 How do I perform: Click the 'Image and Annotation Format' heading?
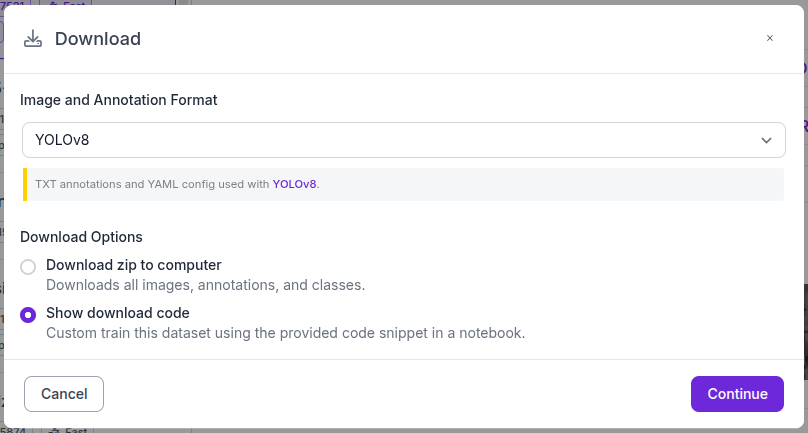(119, 99)
